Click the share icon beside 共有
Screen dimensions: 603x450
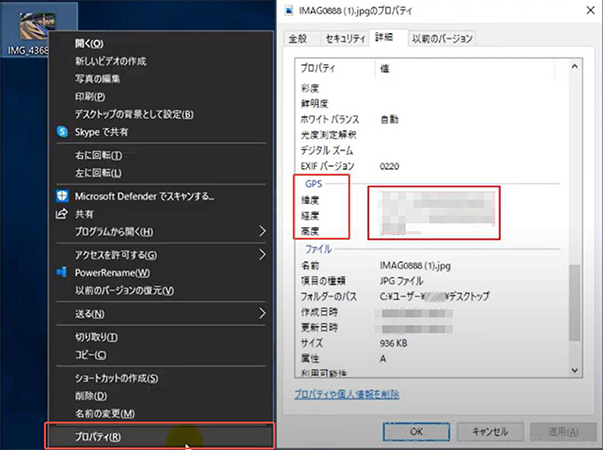(x=62, y=214)
